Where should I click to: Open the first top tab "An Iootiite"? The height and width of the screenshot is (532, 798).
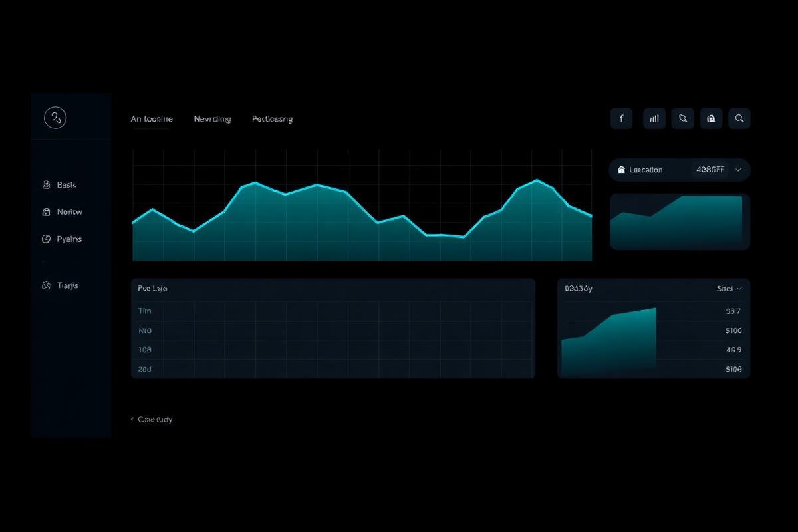(x=152, y=119)
